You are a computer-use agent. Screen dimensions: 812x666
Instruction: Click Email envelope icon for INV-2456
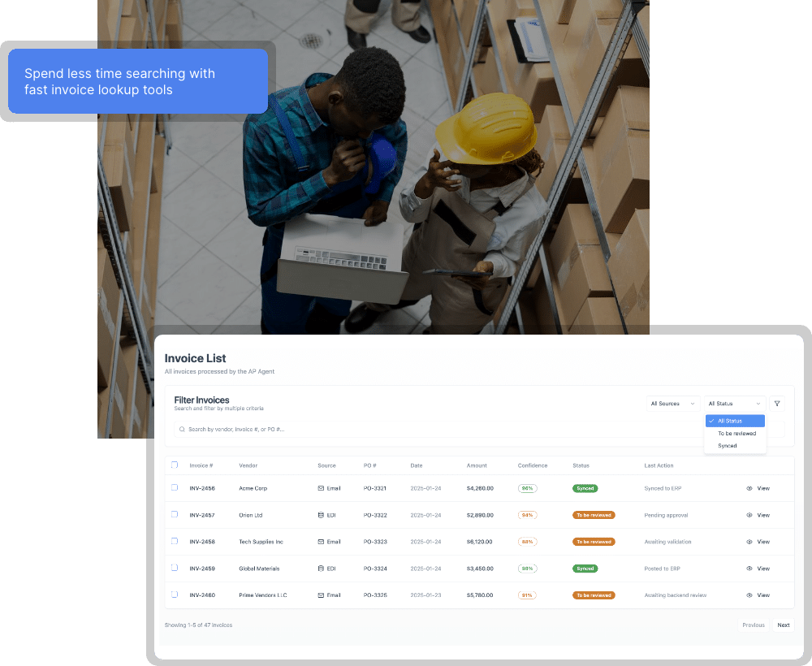tap(321, 488)
